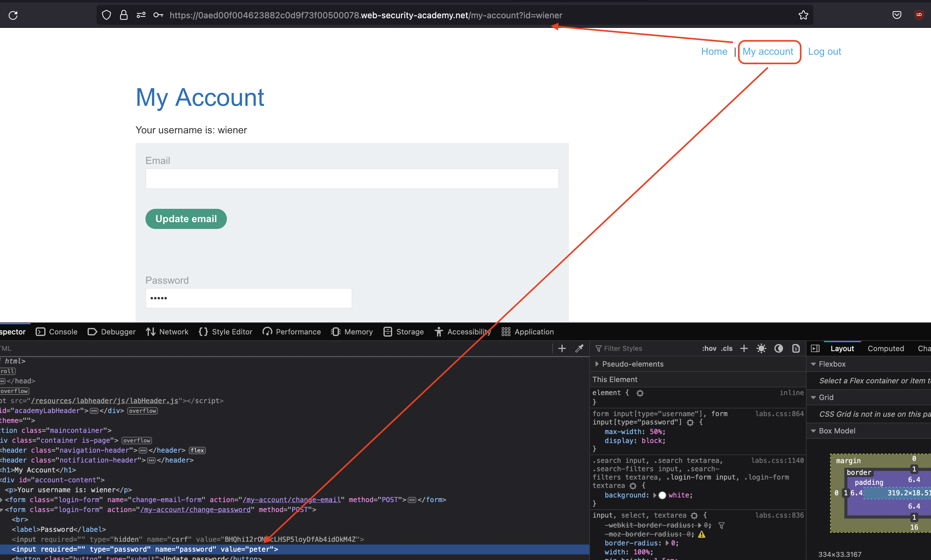Click the eyedropper pick color icon
The image size is (931, 560).
click(x=579, y=348)
